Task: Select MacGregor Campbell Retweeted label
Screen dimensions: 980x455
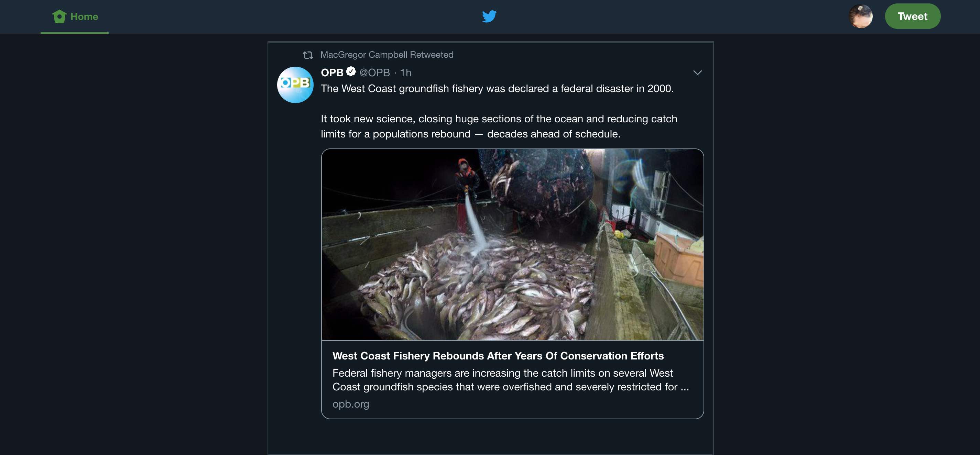Action: (x=386, y=54)
